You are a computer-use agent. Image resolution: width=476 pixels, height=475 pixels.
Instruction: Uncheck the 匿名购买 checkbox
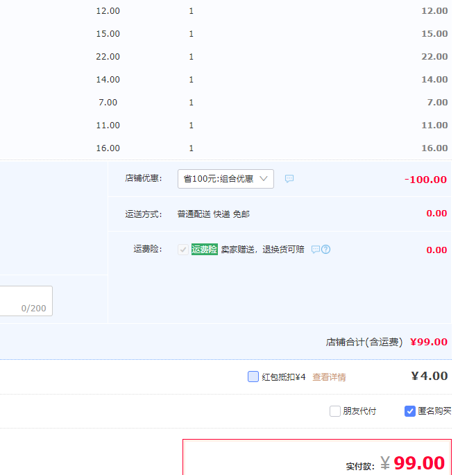(x=410, y=411)
